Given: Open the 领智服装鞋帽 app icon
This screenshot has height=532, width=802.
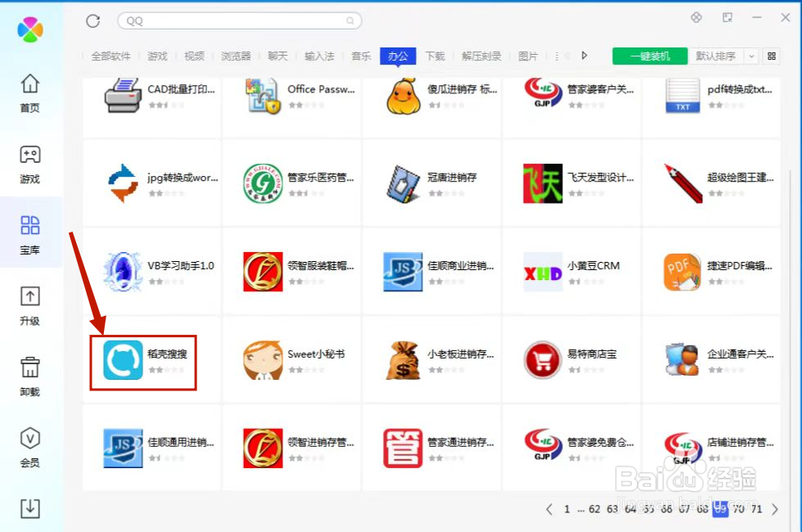Looking at the screenshot, I should (263, 272).
